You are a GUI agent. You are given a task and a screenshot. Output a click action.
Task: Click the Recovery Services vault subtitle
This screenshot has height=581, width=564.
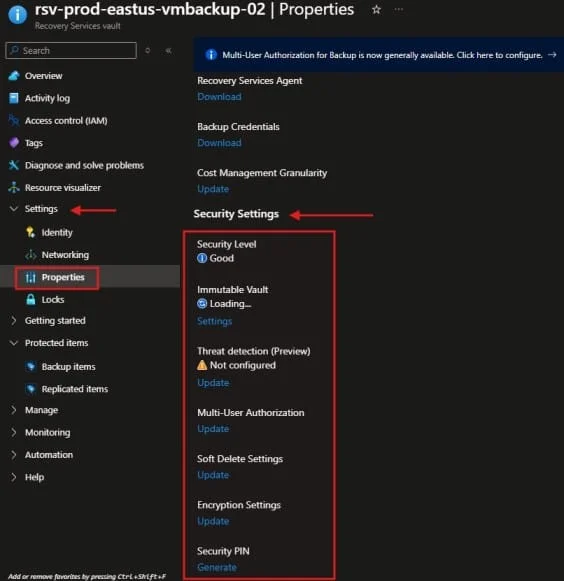pos(77,26)
